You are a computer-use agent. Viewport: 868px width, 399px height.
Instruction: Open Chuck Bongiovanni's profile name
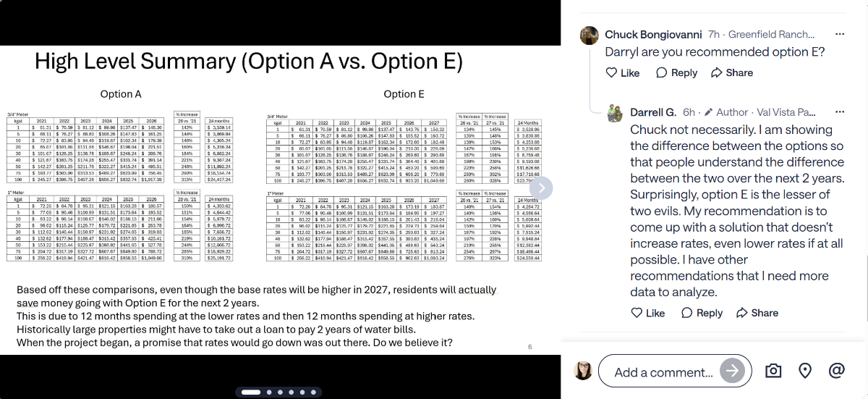652,35
